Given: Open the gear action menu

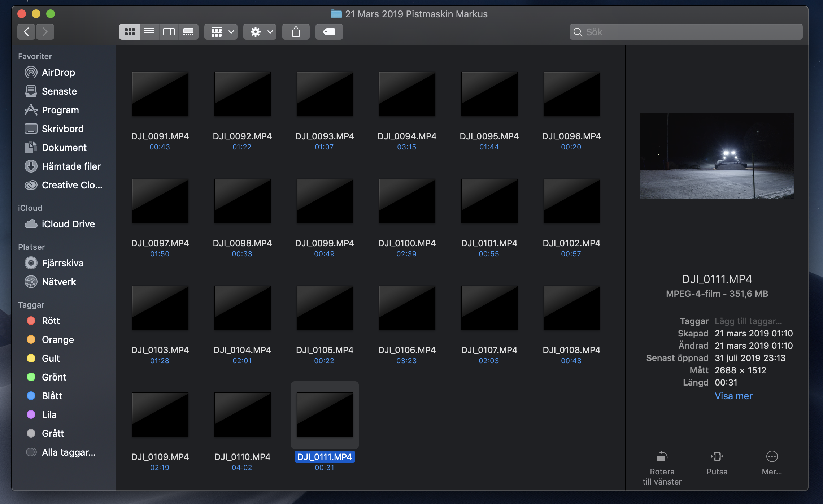Looking at the screenshot, I should coord(260,32).
